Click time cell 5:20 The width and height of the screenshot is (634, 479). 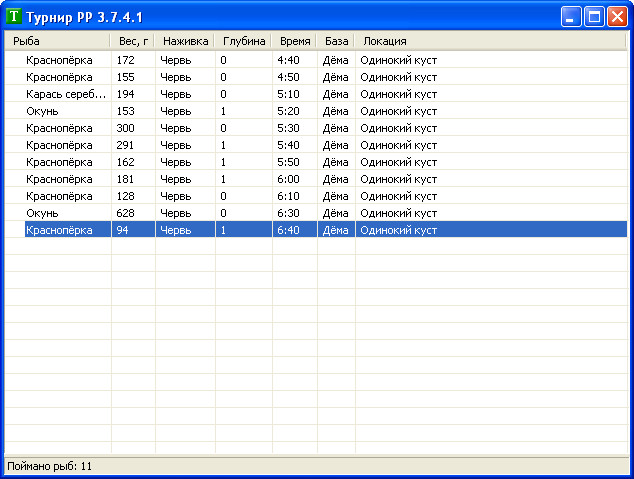[288, 111]
